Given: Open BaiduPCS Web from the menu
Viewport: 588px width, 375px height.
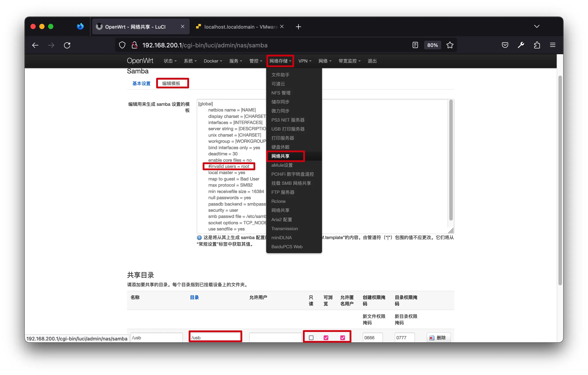Looking at the screenshot, I should point(294,247).
